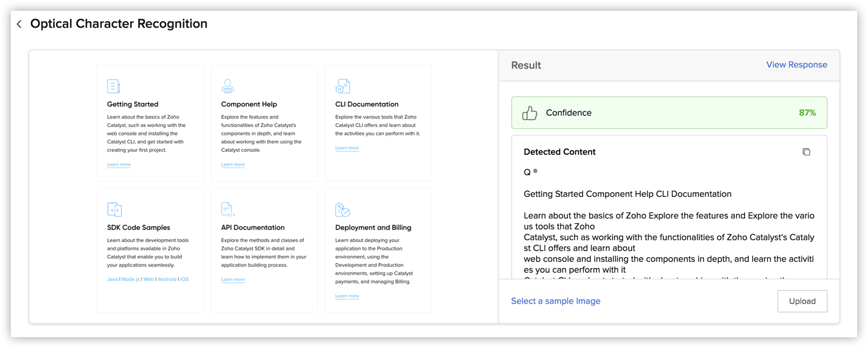Click the Getting Started card title
Viewport: 868px width, 348px height.
[x=133, y=104]
